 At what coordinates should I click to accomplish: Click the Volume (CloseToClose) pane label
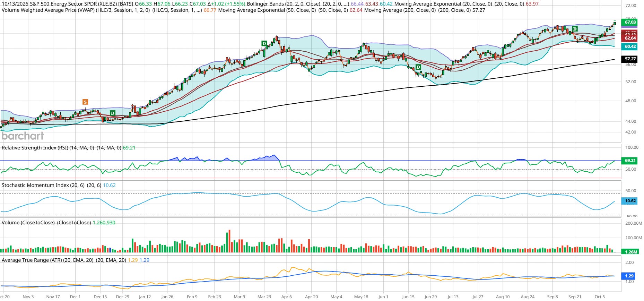tap(28, 223)
